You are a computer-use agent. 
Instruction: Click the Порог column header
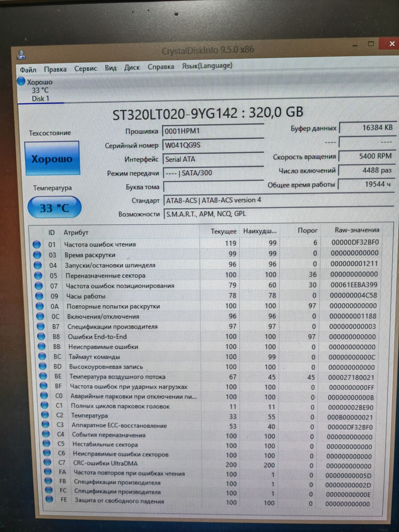point(307,231)
